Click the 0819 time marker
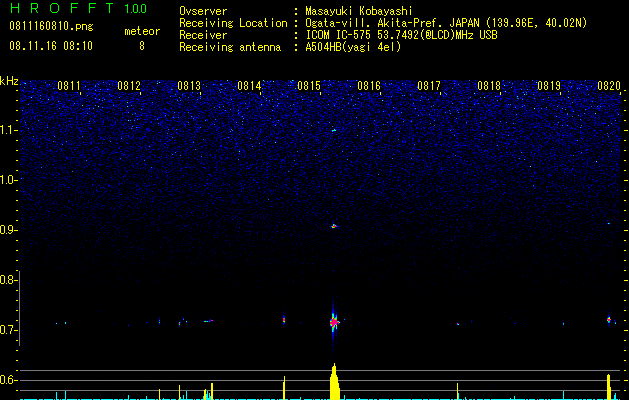The height and width of the screenshot is (400, 629). click(x=549, y=86)
